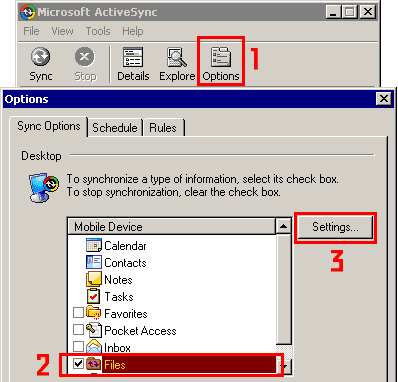This screenshot has height=382, width=398.
Task: Switch to the Schedule tab
Action: [115, 128]
